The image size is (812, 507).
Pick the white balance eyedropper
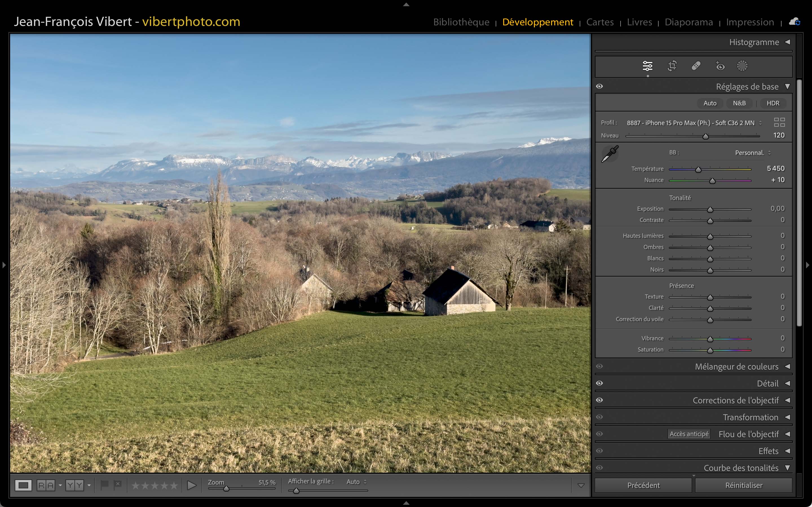pos(610,154)
